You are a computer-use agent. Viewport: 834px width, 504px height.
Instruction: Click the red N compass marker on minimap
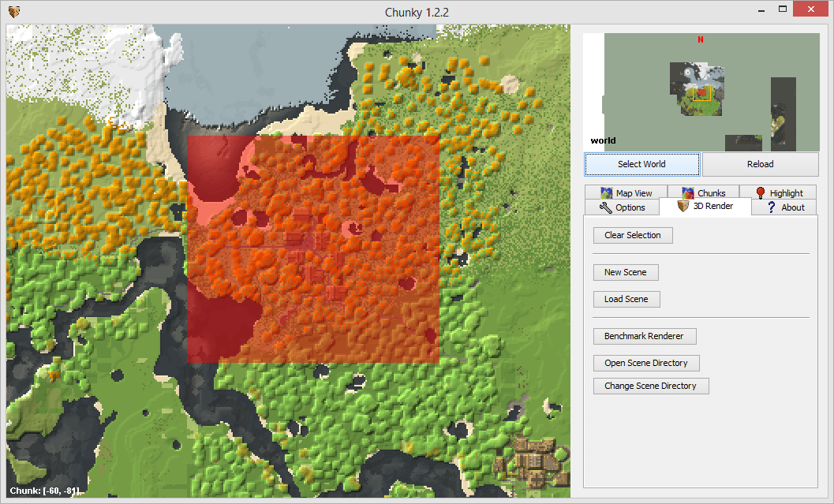(701, 39)
